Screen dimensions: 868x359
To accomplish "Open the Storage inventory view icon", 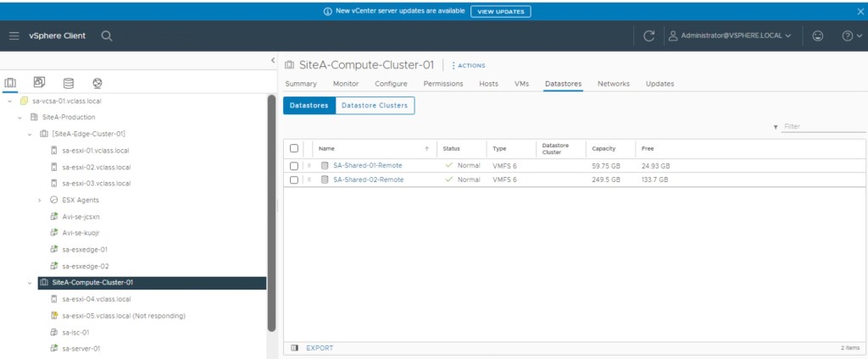I will point(69,83).
